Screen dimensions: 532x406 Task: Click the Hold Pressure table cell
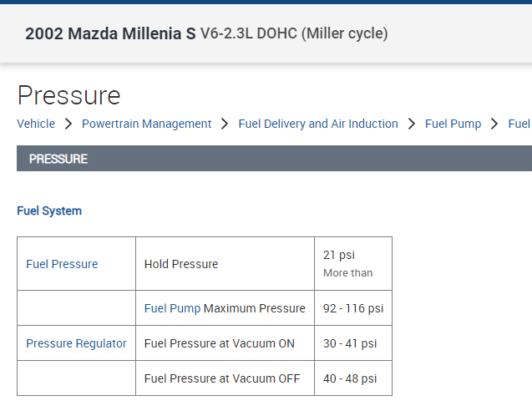pyautogui.click(x=181, y=264)
